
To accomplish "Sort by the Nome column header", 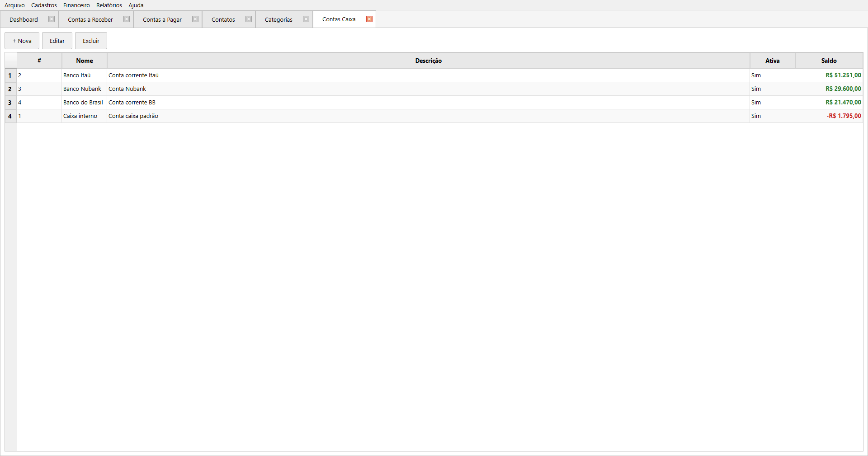I will [x=85, y=61].
